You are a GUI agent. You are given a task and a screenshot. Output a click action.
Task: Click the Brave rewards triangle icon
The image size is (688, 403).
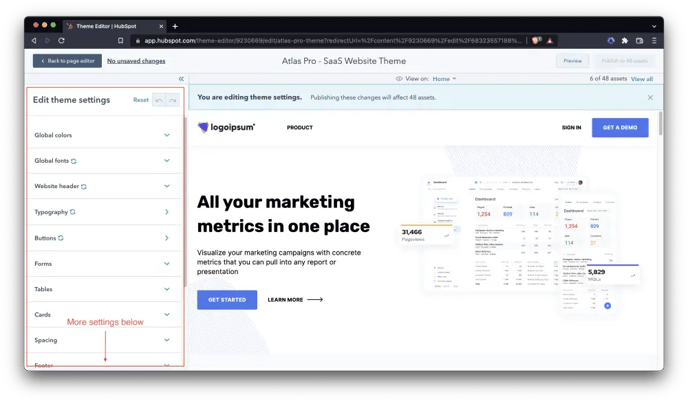tap(550, 40)
